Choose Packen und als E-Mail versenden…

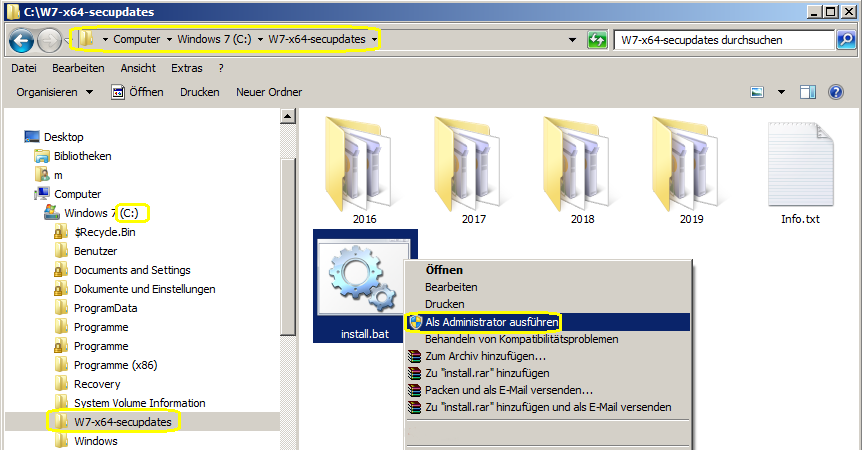(x=548, y=390)
